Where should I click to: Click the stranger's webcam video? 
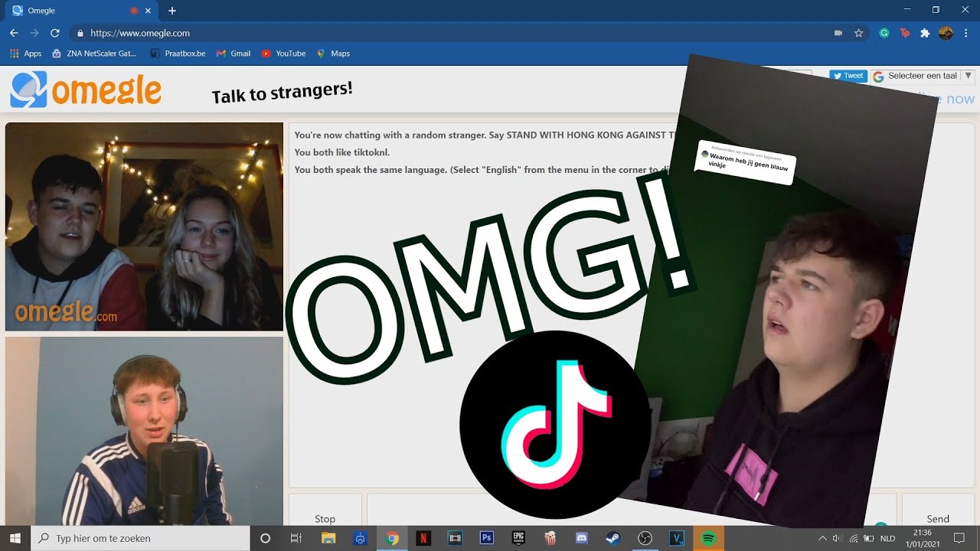point(144,227)
